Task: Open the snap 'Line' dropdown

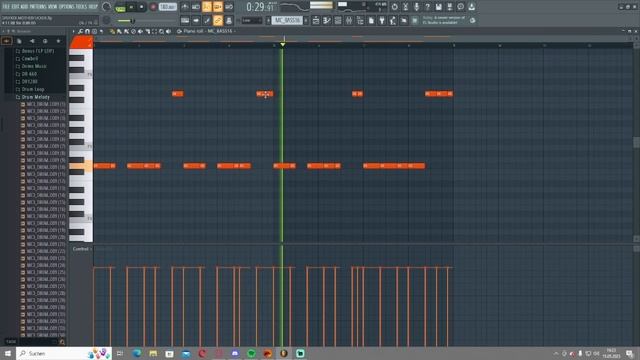Action: pos(252,20)
